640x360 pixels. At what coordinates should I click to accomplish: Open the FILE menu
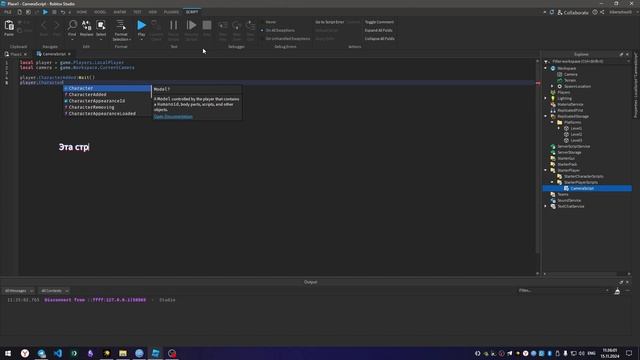tap(7, 12)
